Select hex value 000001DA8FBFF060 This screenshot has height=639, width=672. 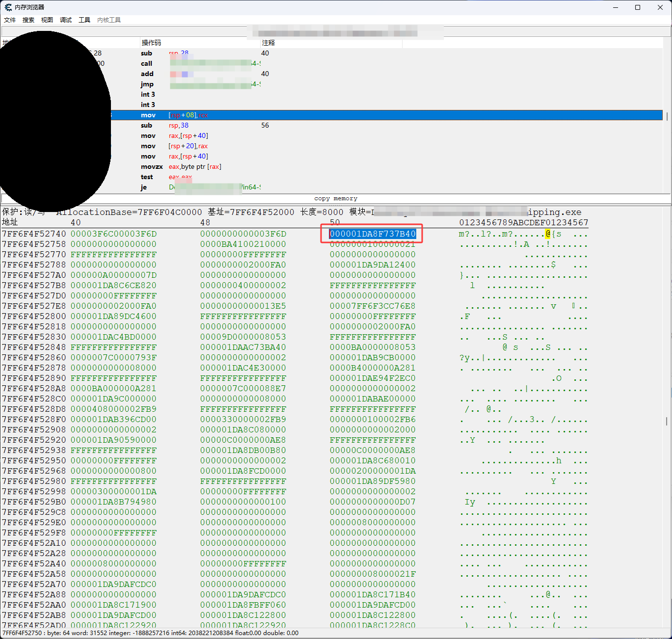[x=243, y=605]
